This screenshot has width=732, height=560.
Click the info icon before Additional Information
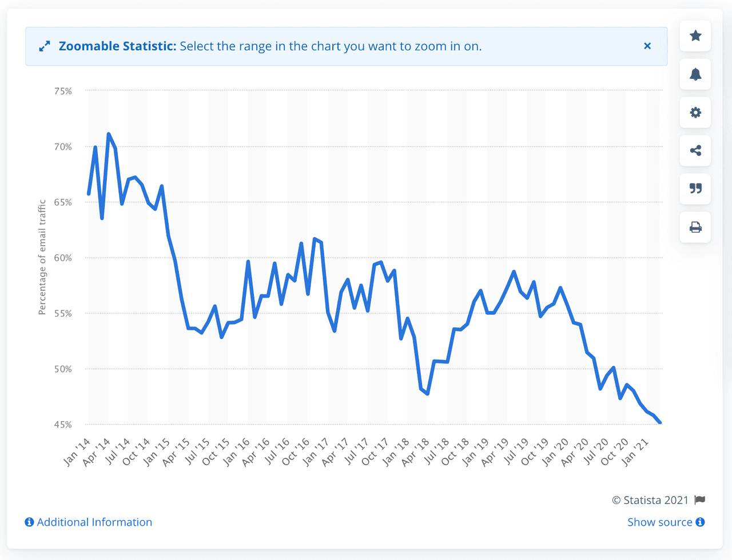pyautogui.click(x=30, y=522)
